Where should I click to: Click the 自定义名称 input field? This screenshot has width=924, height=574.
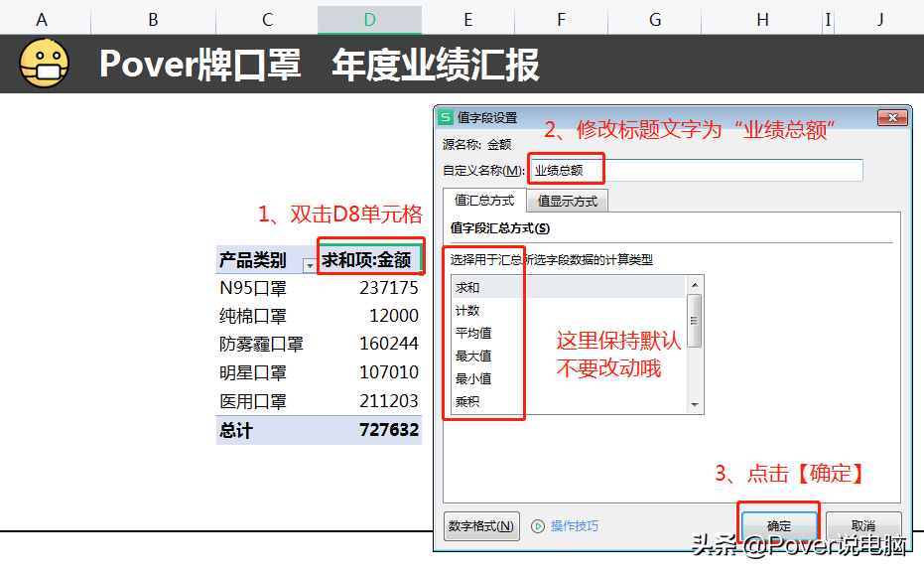coord(697,171)
